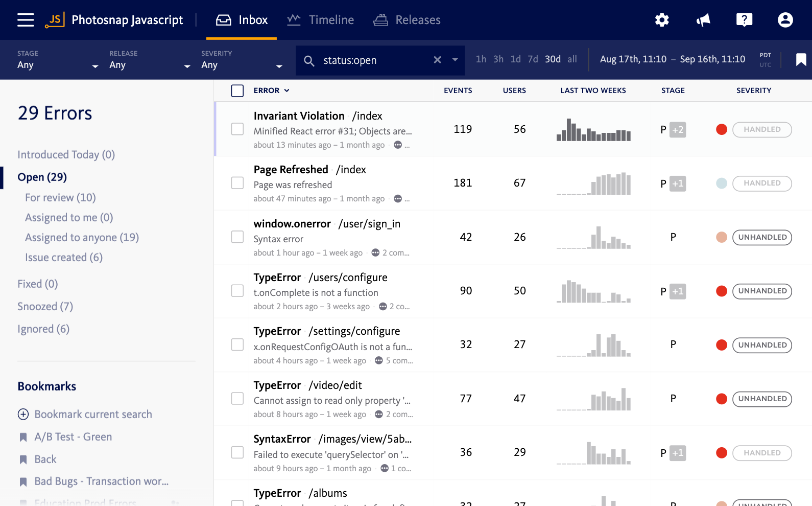Select the 1d time range

(x=516, y=59)
